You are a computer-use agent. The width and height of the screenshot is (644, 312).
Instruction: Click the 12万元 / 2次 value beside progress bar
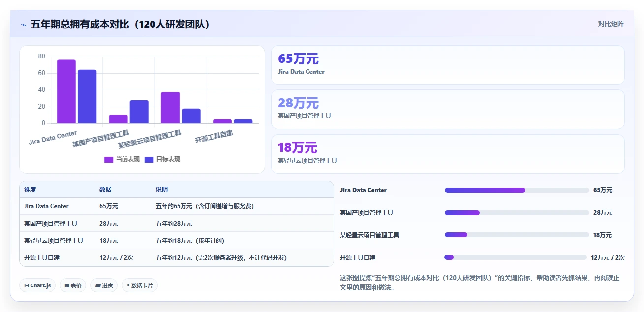pyautogui.click(x=608, y=257)
